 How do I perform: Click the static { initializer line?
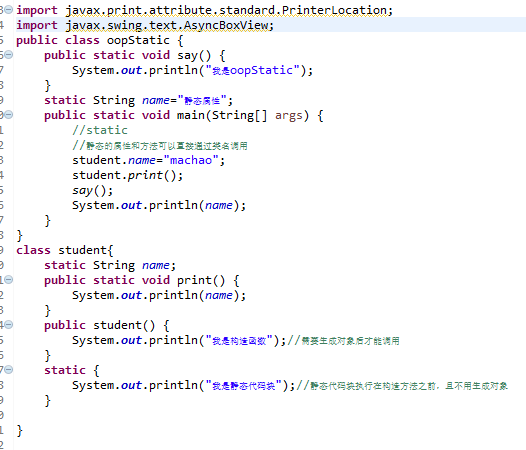click(x=72, y=370)
